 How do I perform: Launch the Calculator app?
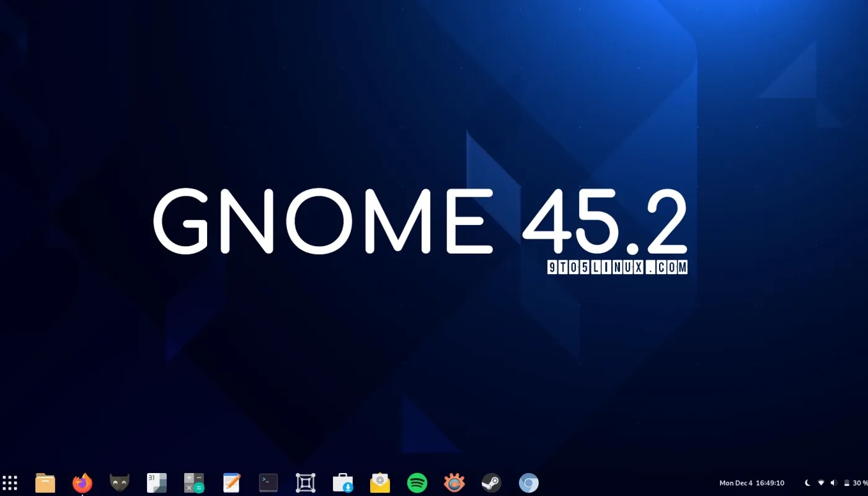[x=194, y=483]
